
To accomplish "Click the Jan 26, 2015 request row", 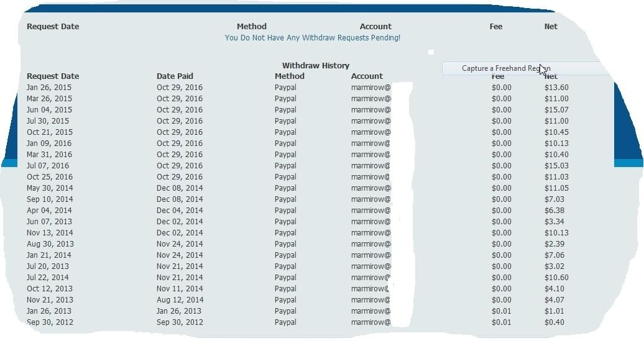I will [x=298, y=88].
